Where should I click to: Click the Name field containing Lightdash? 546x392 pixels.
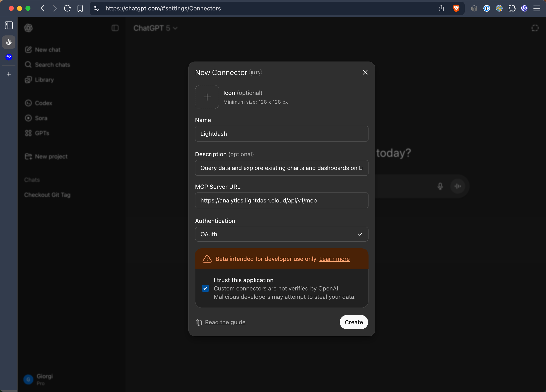pos(282,134)
